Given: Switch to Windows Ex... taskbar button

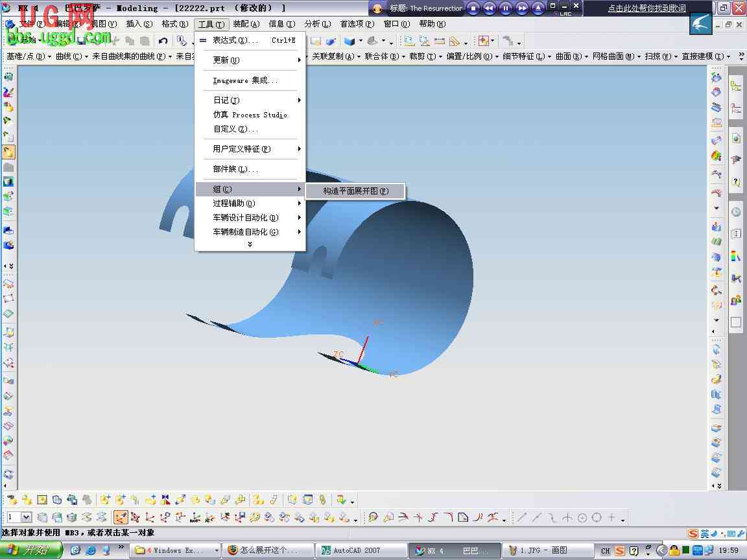Looking at the screenshot, I should click(176, 550).
